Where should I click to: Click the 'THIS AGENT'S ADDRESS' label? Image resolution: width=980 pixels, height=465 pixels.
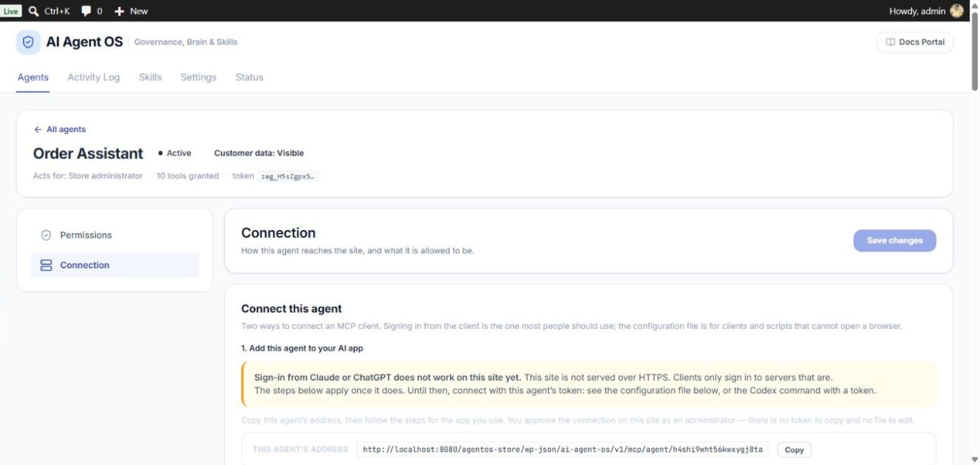300,450
